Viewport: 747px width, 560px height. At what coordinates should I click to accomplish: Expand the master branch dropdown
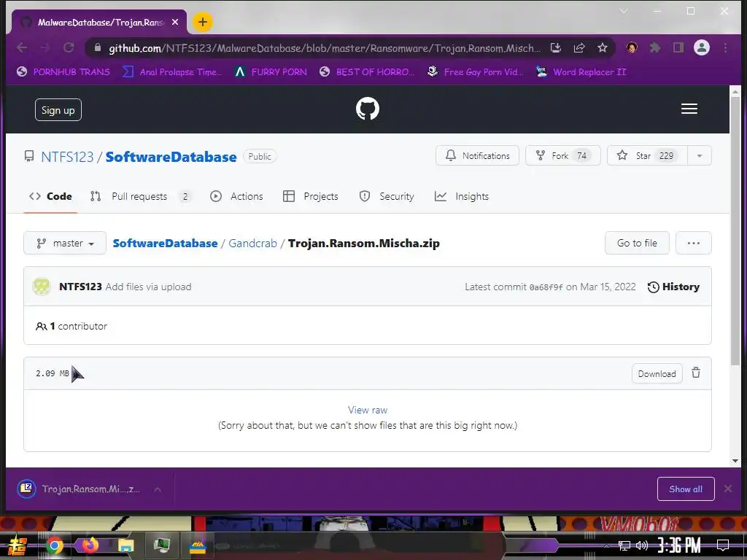65,243
